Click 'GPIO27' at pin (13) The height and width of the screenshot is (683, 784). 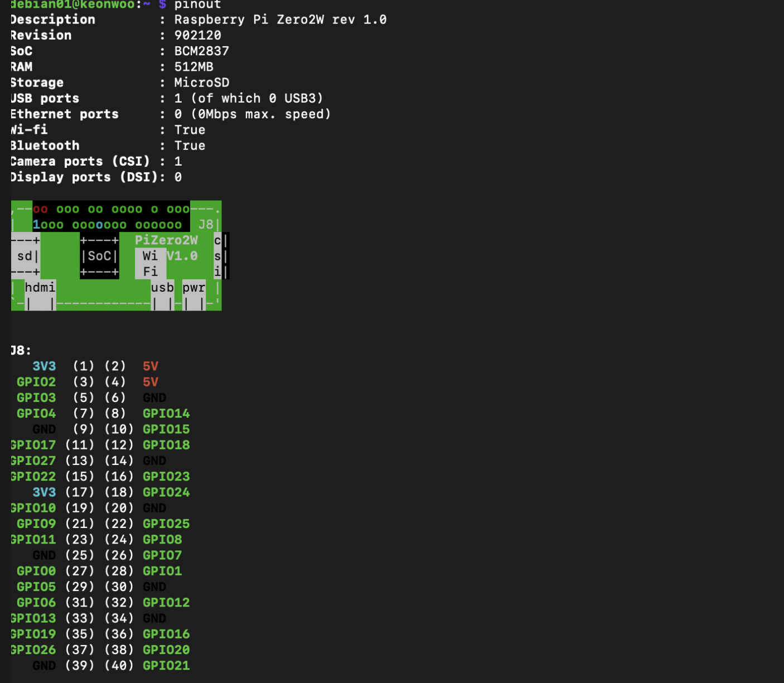33,461
